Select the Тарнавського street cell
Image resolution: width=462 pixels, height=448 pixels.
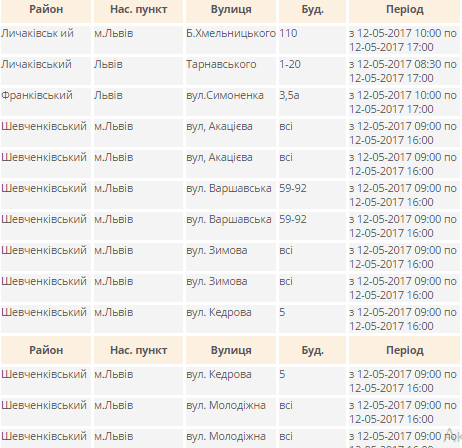pos(231,71)
